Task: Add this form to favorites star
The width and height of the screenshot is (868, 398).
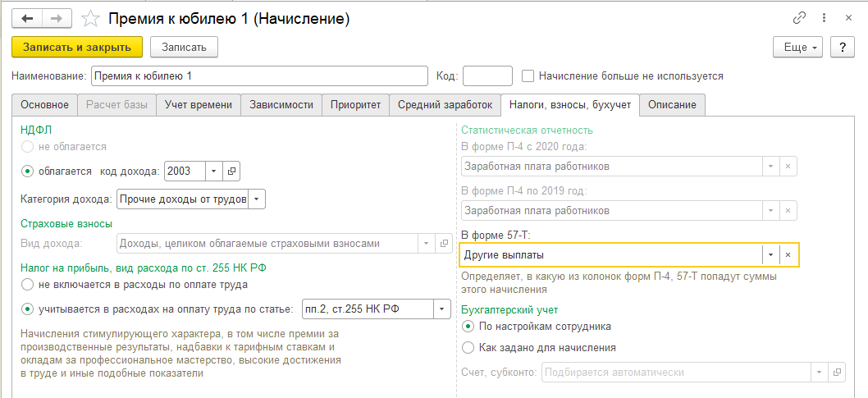Action: (x=93, y=18)
